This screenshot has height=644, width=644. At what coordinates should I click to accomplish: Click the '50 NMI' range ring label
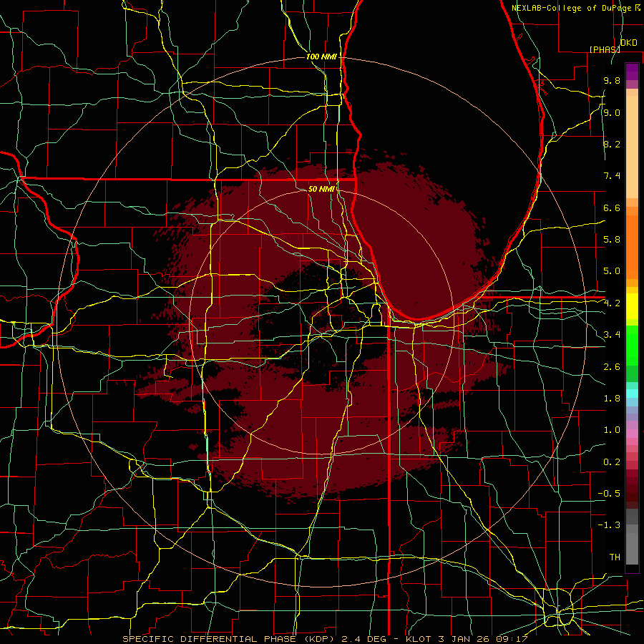(321, 189)
